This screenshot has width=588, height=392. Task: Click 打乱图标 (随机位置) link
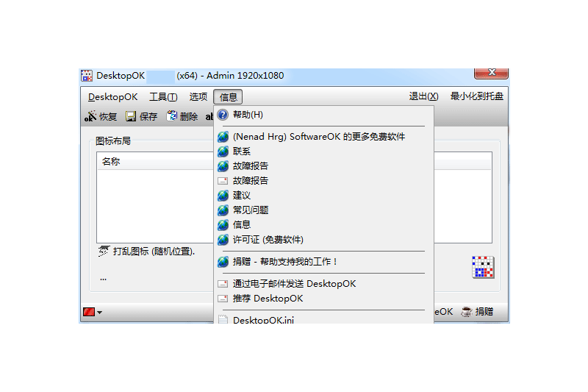pos(154,252)
